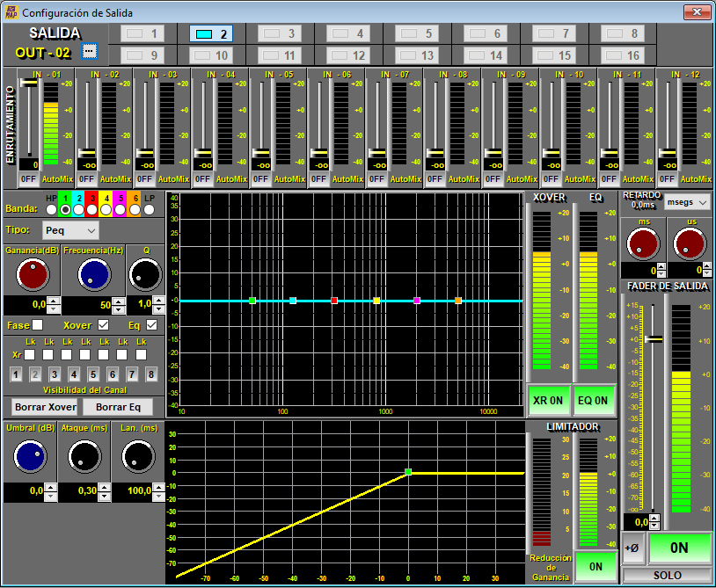Select the HP band radio button

(x=51, y=210)
